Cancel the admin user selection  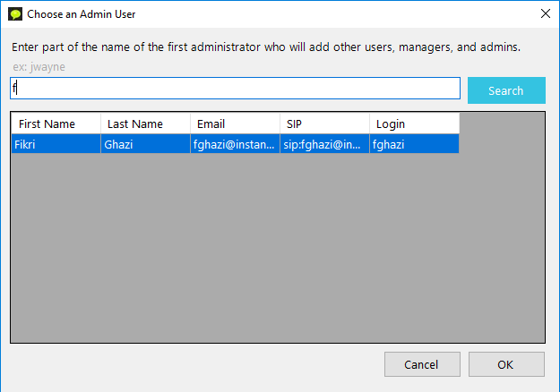point(422,364)
